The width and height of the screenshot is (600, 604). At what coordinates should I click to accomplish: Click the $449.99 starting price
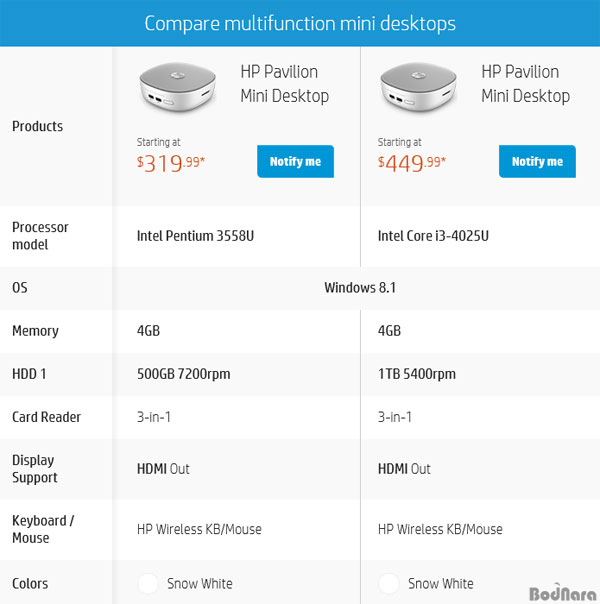click(412, 162)
